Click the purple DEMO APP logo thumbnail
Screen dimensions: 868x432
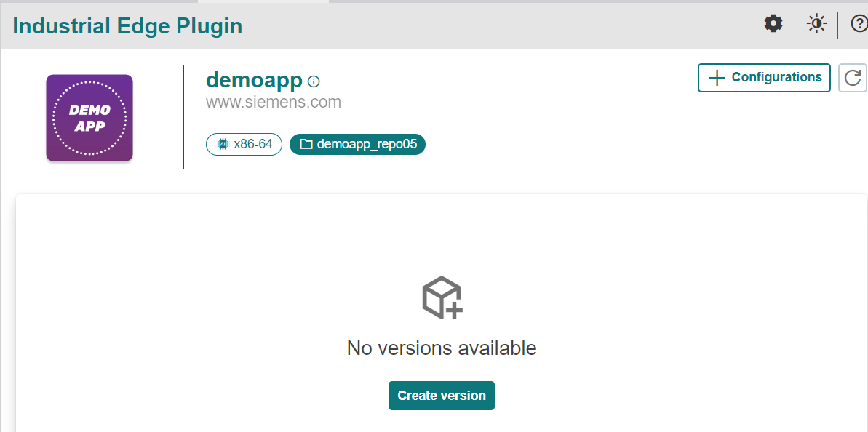pos(89,118)
